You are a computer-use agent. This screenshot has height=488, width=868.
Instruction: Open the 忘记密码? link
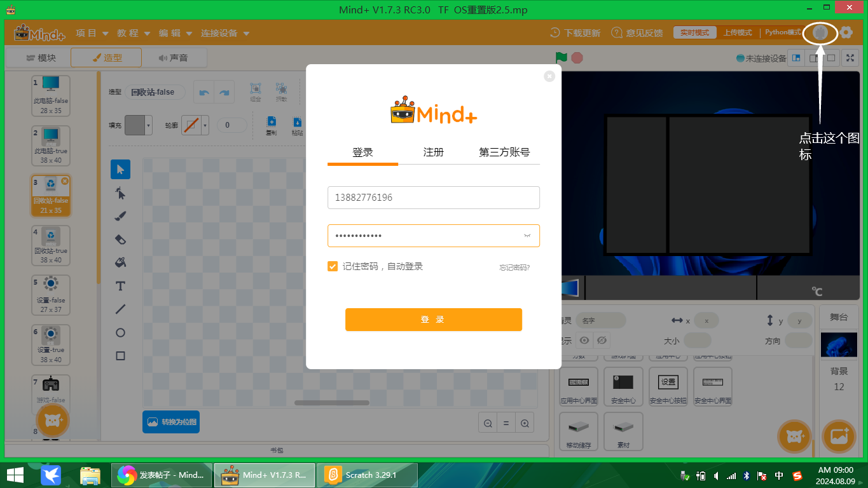514,268
